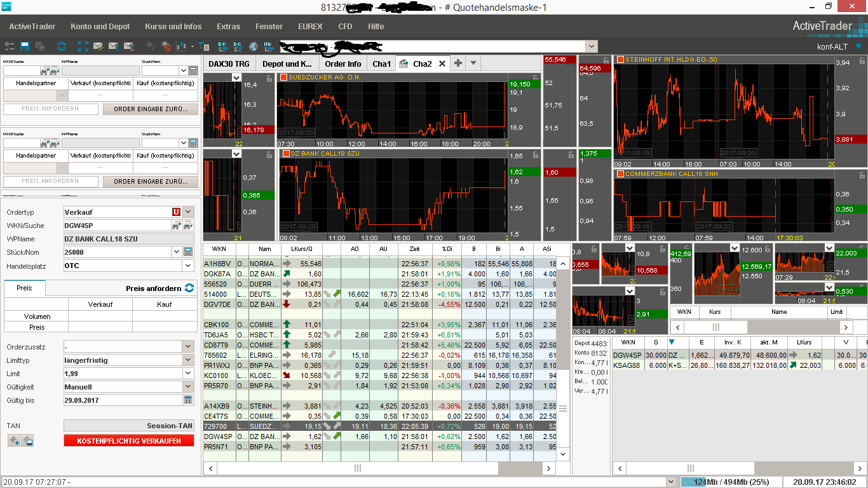The image size is (868, 488).
Task: Switch to the DAX30 TRG tab
Action: point(229,64)
